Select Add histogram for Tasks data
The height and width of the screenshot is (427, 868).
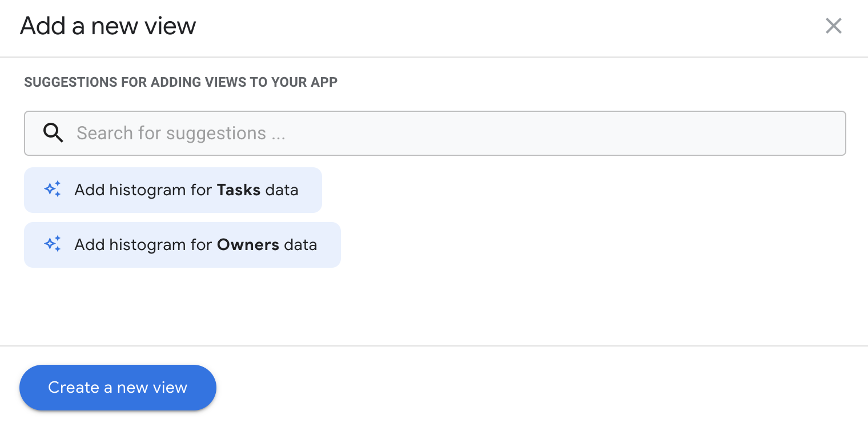coord(172,190)
